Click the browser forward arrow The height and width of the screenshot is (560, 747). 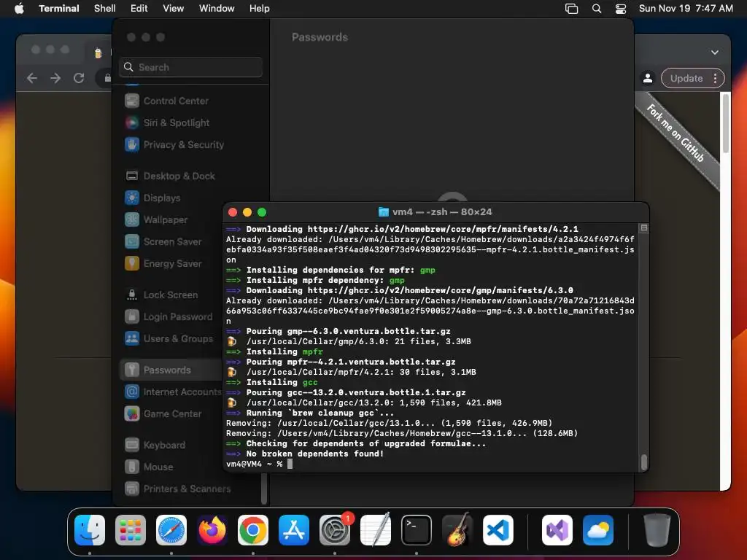pos(55,78)
